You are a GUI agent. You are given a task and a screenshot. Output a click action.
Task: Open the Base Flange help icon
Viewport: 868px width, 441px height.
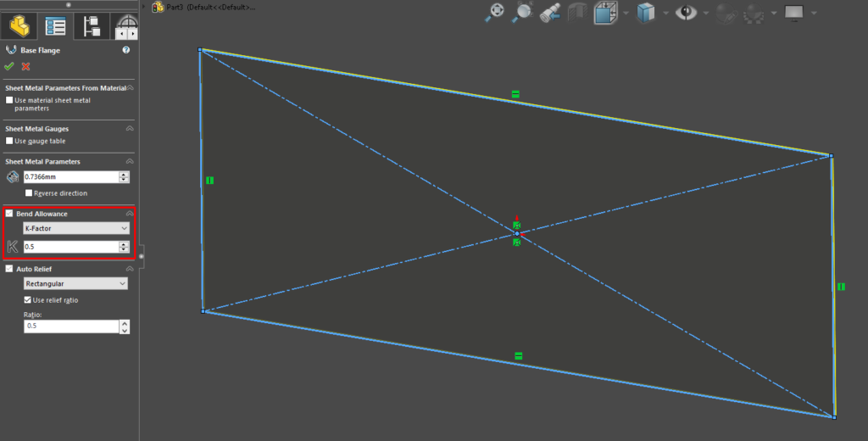126,50
